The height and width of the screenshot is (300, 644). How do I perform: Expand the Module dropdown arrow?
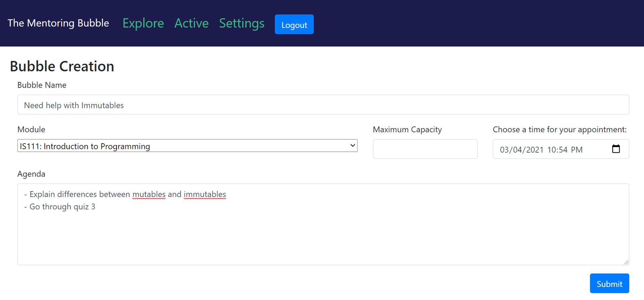point(353,146)
